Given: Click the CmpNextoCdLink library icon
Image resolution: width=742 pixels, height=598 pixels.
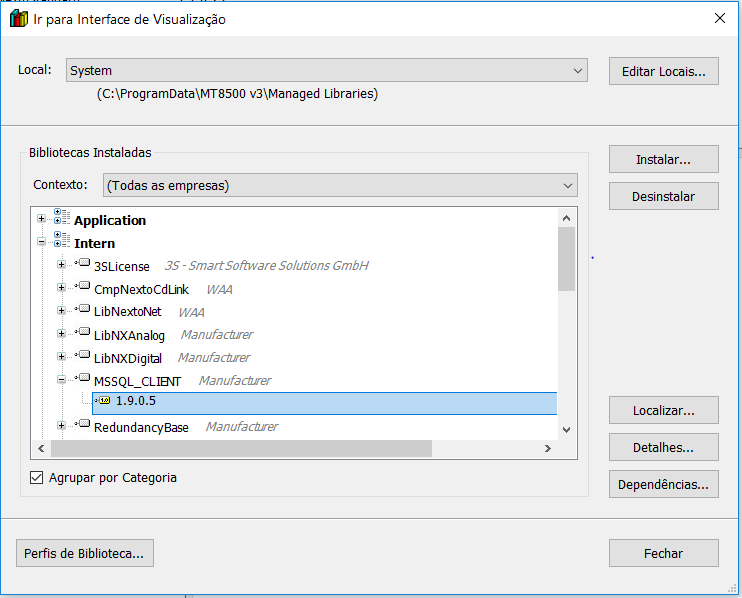Looking at the screenshot, I should 83,288.
